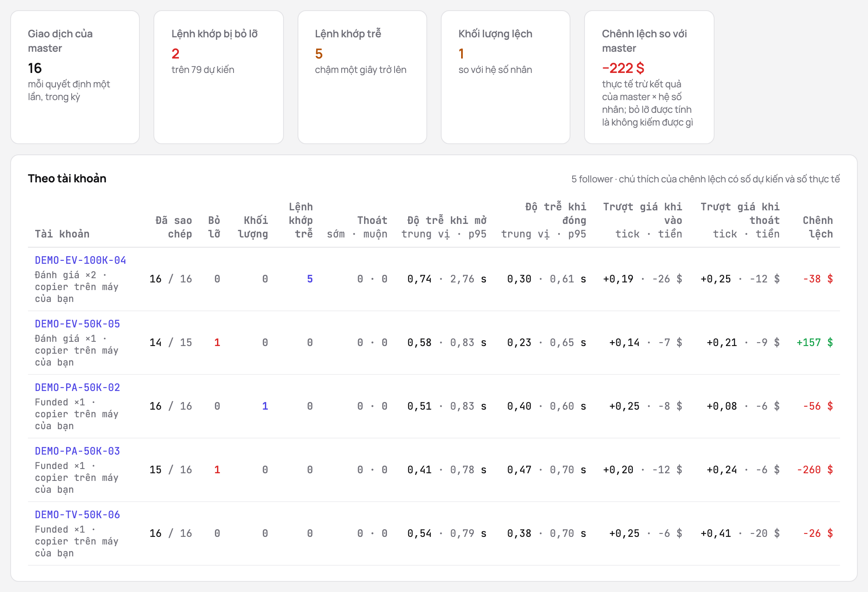Click the 'Bỏ lỡ' column header

[214, 227]
